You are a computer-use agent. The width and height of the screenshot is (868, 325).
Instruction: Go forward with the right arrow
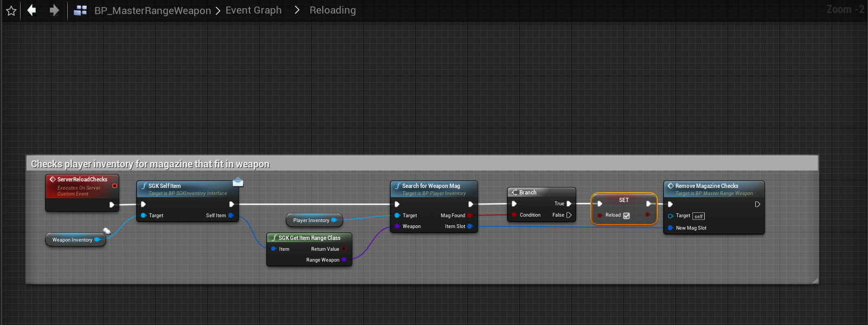(x=54, y=10)
